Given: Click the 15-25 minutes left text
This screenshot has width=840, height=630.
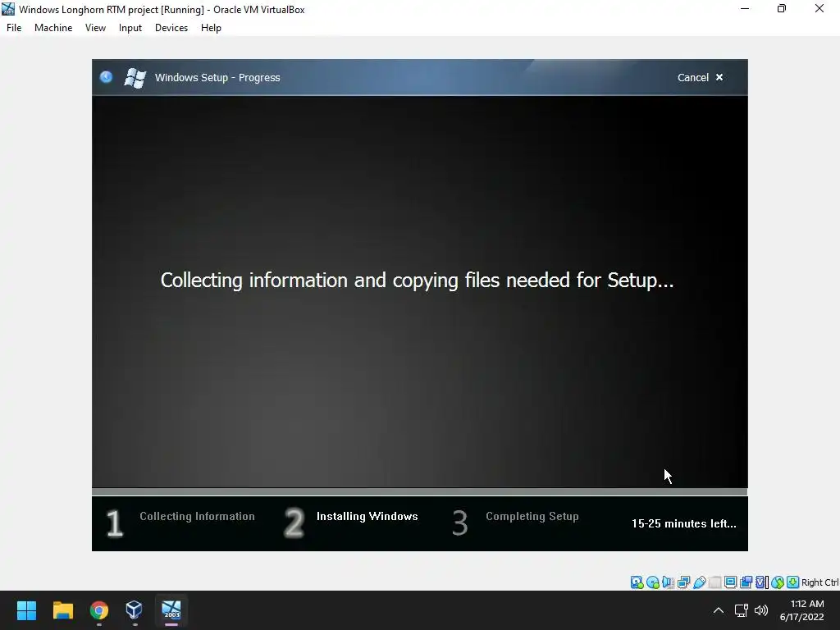Looking at the screenshot, I should pyautogui.click(x=683, y=524).
